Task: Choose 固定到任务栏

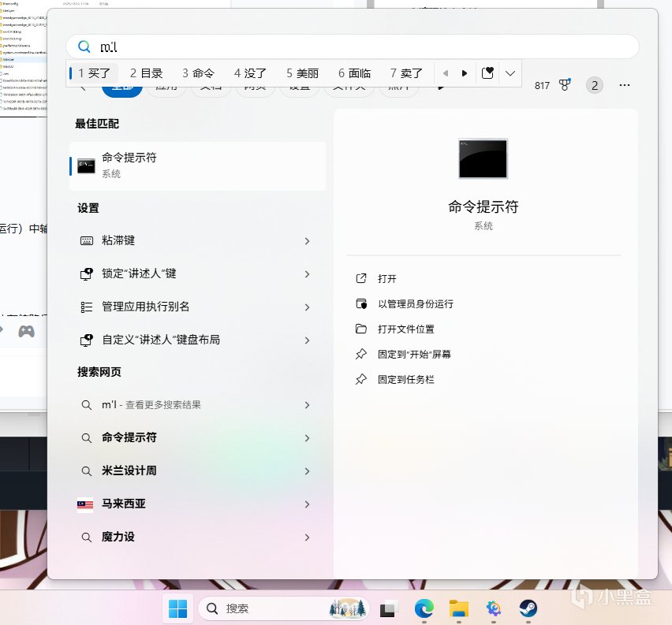Action: (406, 380)
